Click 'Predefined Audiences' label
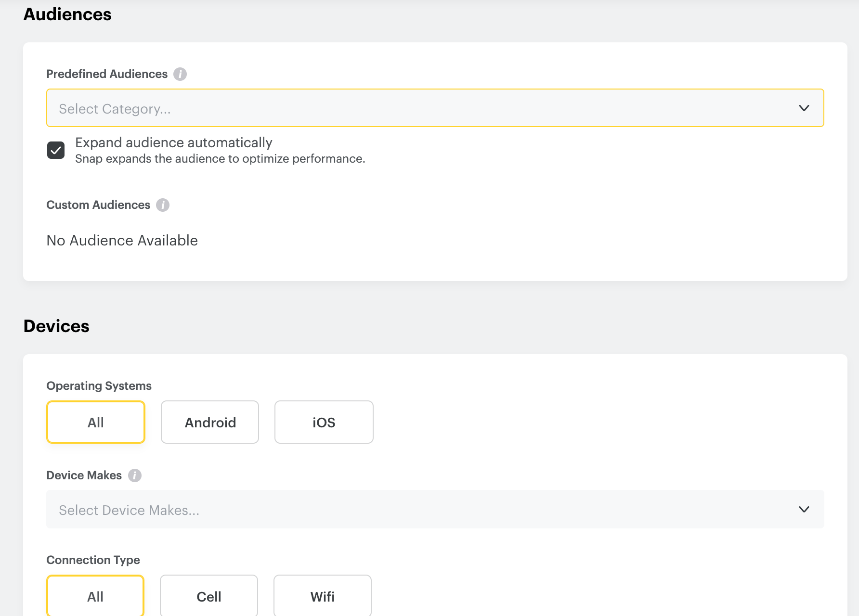Image resolution: width=859 pixels, height=616 pixels. click(x=107, y=74)
